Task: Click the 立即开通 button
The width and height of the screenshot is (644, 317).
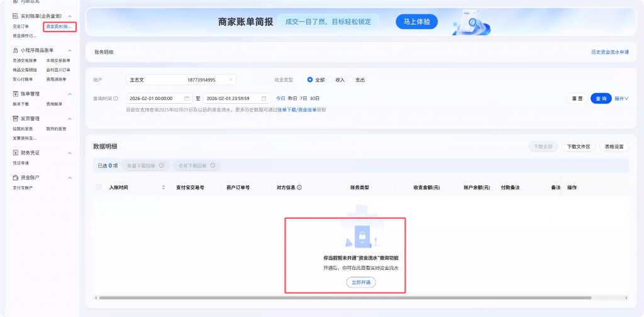Action: [x=361, y=283]
